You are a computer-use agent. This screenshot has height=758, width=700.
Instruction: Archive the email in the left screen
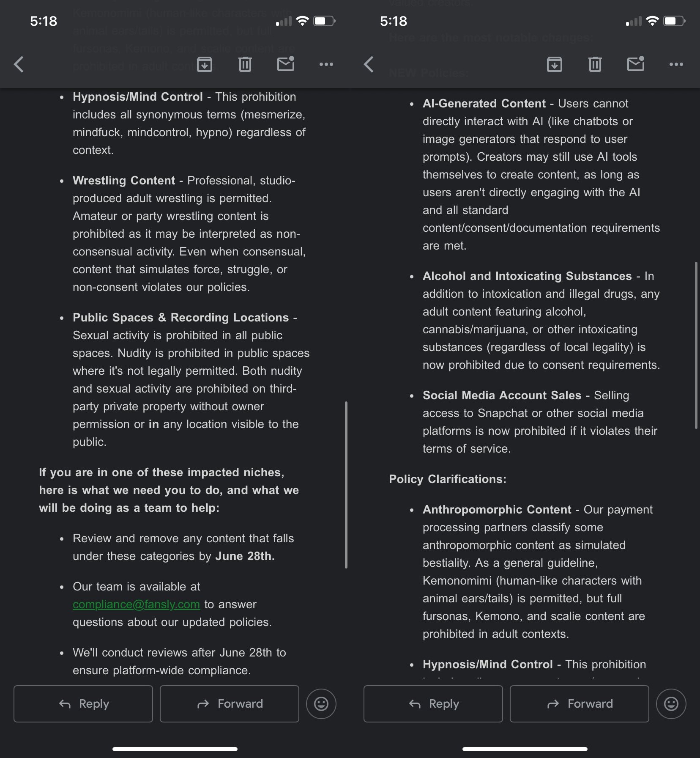coord(205,64)
